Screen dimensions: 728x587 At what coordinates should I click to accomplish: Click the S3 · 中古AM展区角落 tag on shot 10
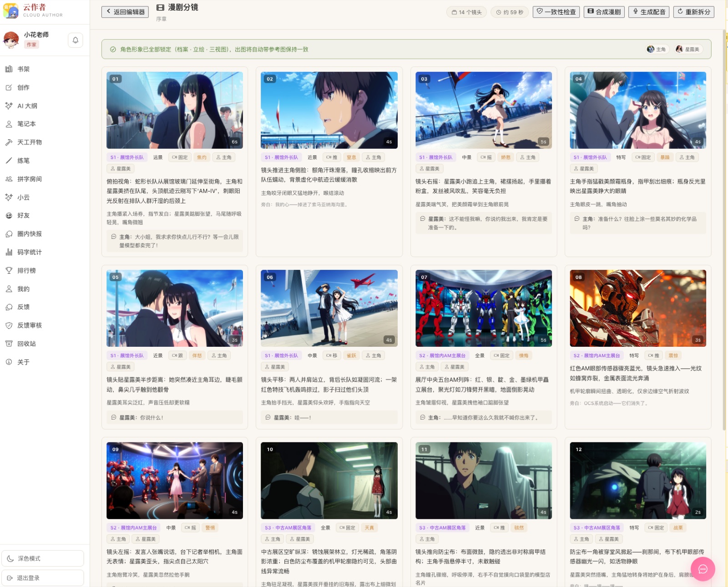click(x=288, y=528)
